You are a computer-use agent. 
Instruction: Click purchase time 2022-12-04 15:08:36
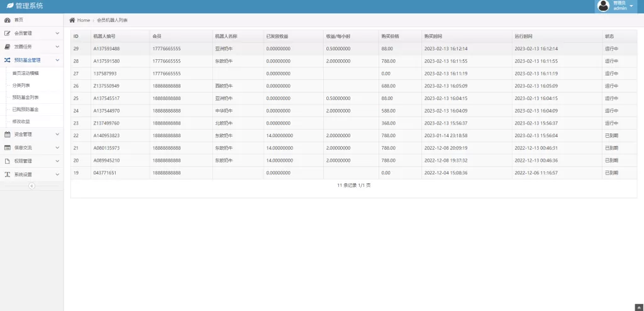tap(446, 172)
